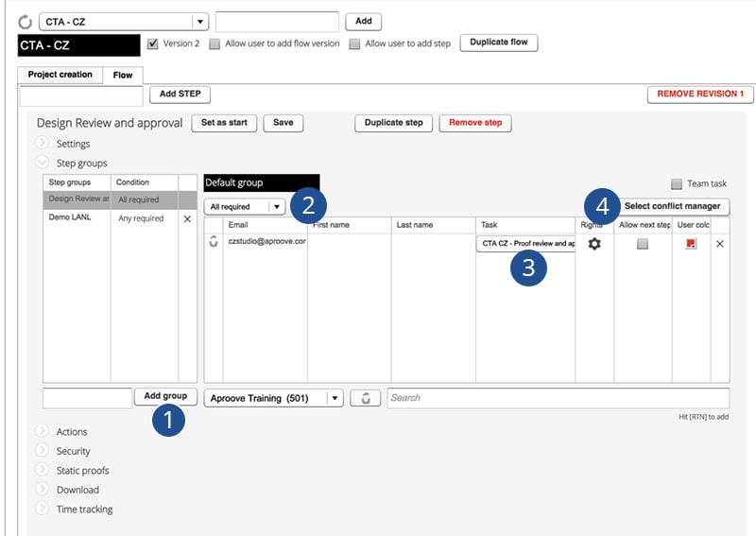756x536 pixels.
Task: Select the Flow tab
Action: coord(123,75)
